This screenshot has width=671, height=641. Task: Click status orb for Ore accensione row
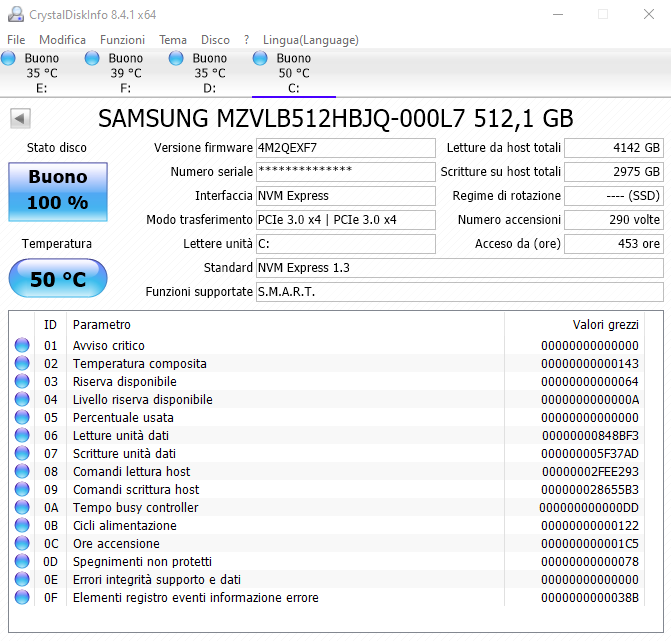[22, 543]
